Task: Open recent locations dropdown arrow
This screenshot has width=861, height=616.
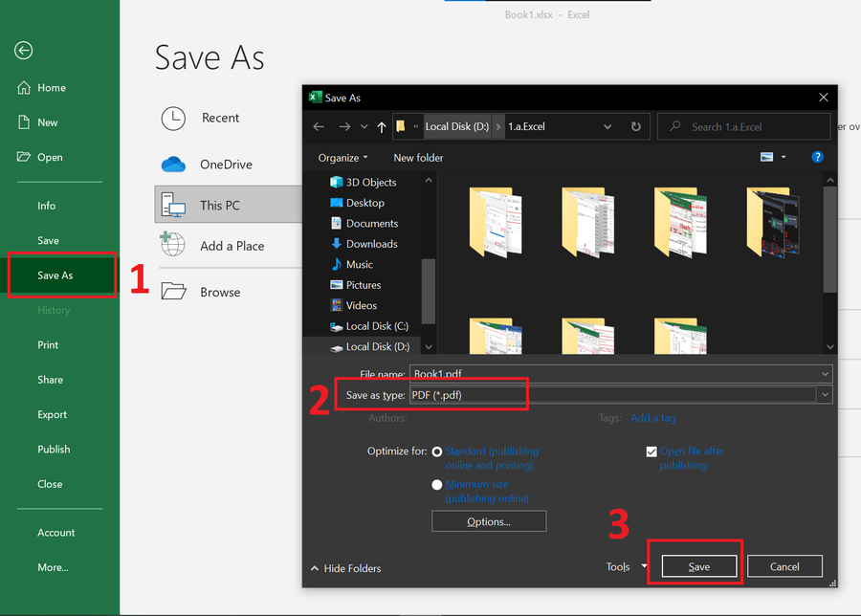Action: (x=364, y=127)
